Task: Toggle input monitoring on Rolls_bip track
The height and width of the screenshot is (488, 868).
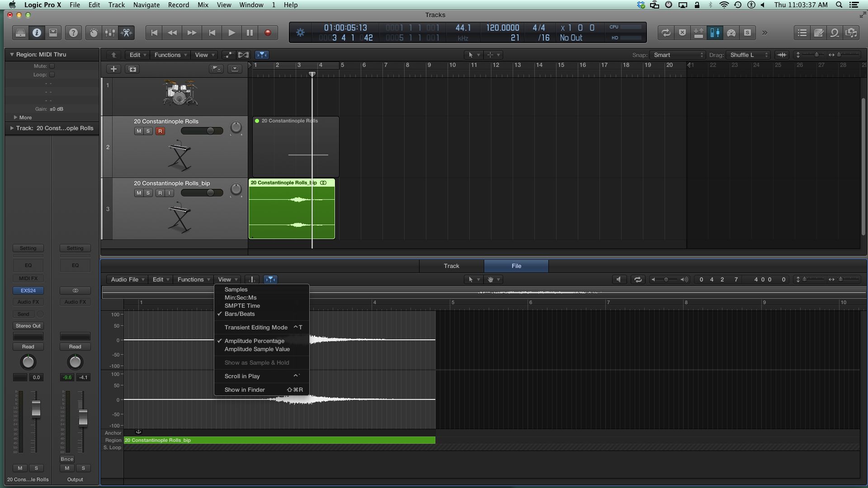Action: 169,193
